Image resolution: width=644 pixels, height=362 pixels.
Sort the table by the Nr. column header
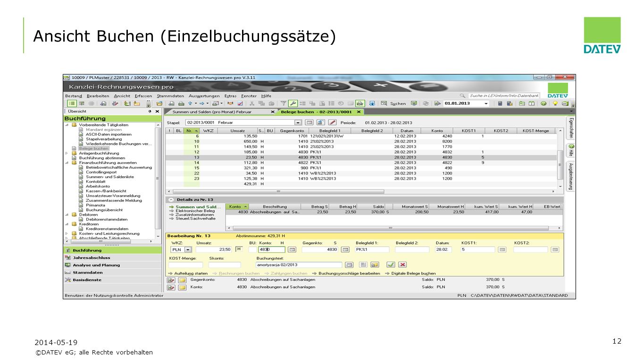click(192, 131)
